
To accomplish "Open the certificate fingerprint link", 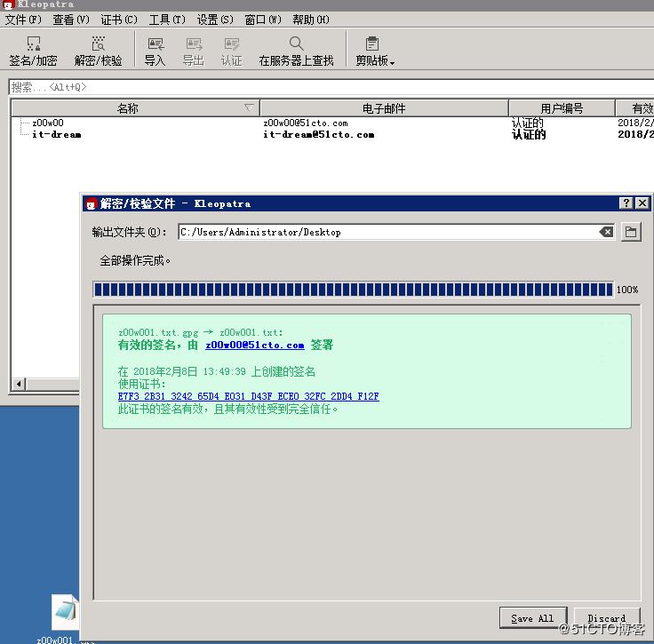I will pos(248,396).
